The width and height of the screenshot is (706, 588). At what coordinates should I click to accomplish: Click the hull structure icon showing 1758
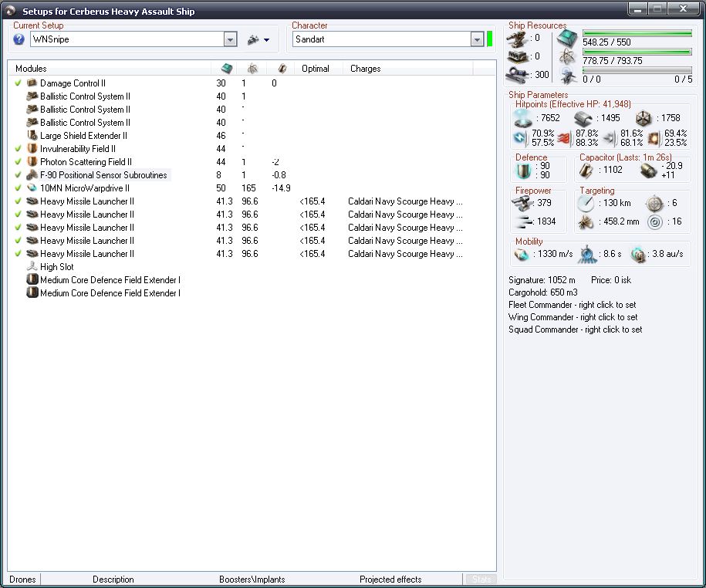(x=644, y=118)
